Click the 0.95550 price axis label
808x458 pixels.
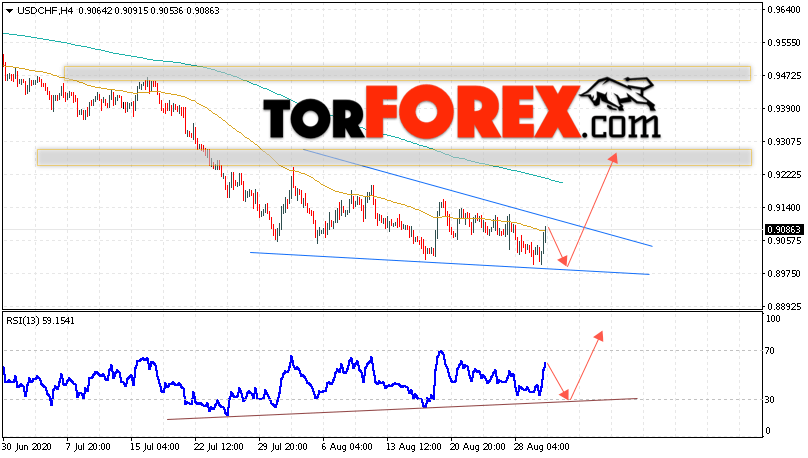pyautogui.click(x=784, y=43)
